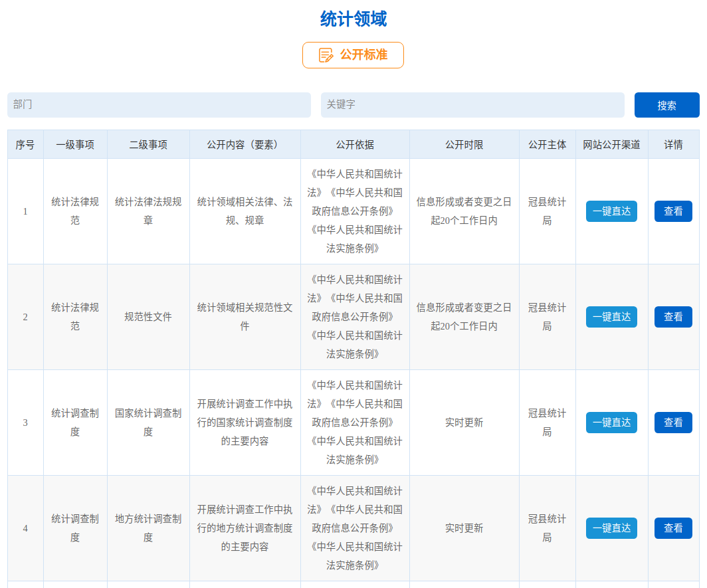The image size is (707, 588).
Task: Select cell 开展统计调查工作中执行的国家统计调查制度的主要内容
Action: click(245, 423)
